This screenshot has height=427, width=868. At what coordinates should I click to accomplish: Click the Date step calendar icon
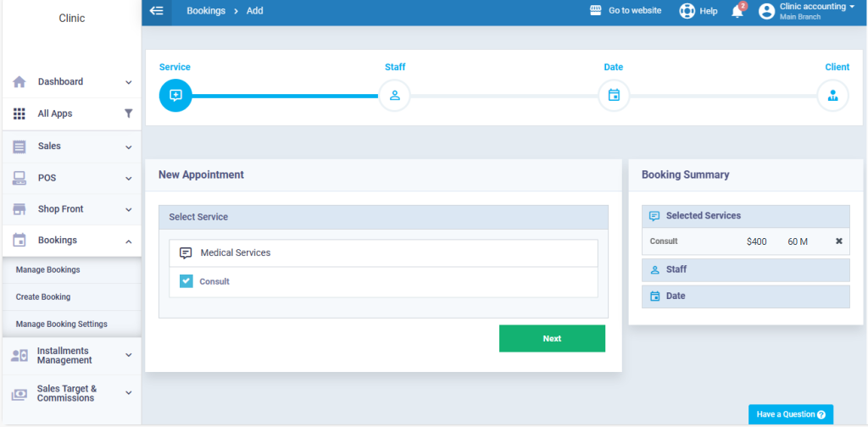point(614,95)
